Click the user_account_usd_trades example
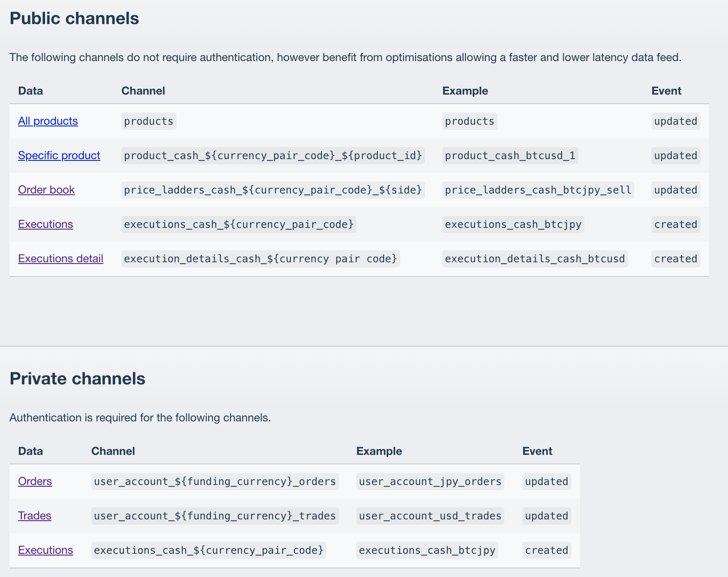The width and height of the screenshot is (728, 577). point(430,516)
